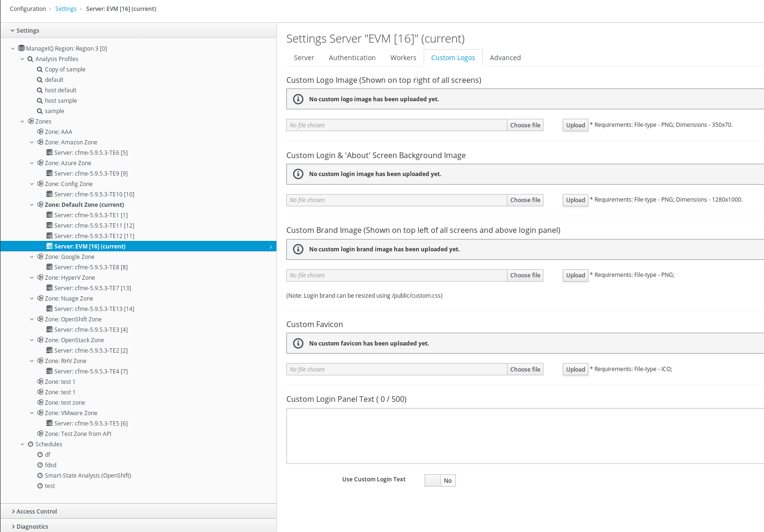Click magnifier icon beside host default
764x532 pixels.
click(40, 90)
